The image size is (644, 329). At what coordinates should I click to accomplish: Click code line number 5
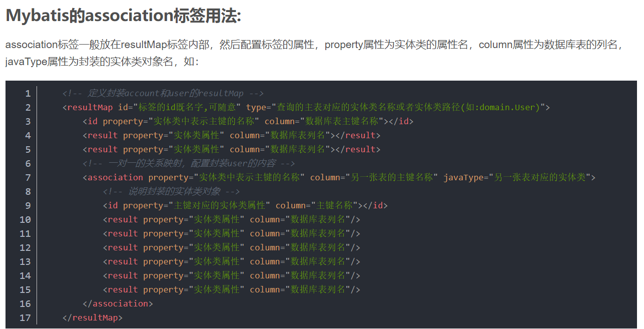click(x=28, y=149)
